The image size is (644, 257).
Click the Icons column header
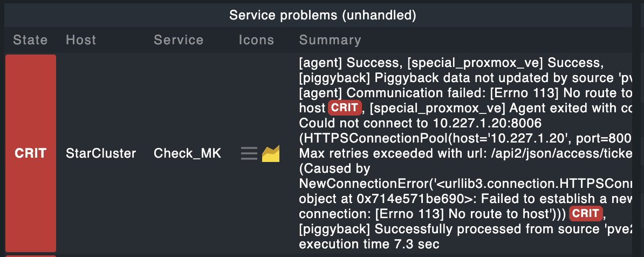[x=256, y=40]
